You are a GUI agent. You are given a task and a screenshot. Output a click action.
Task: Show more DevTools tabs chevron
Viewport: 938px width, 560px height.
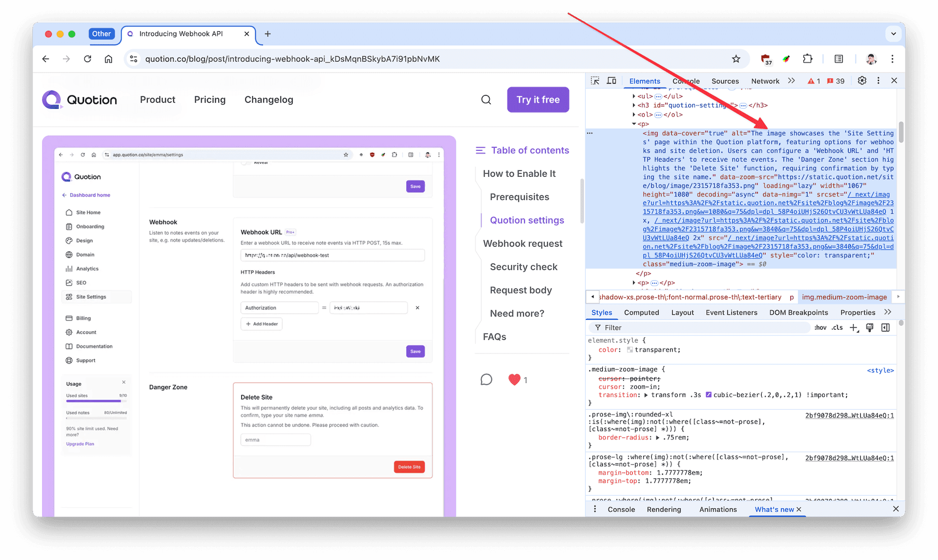(x=791, y=81)
